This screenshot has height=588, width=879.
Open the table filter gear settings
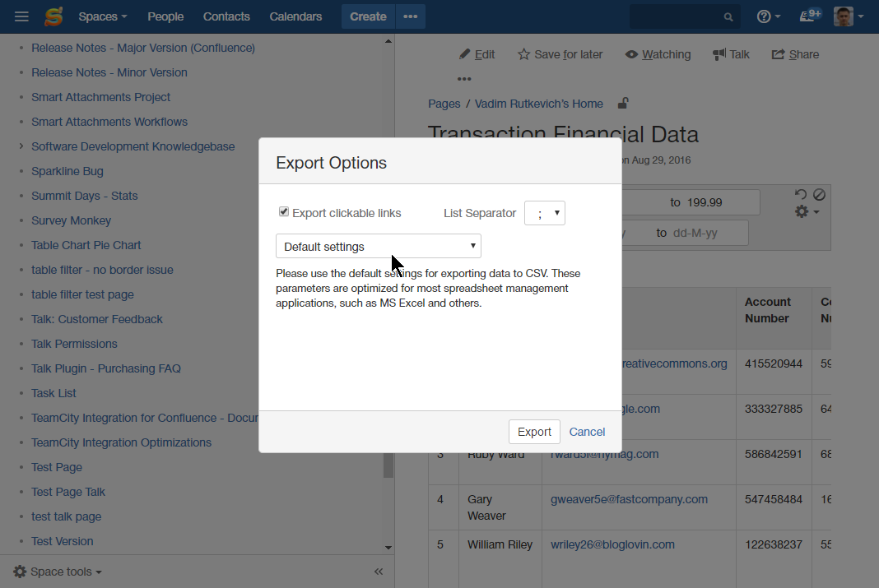[806, 212]
